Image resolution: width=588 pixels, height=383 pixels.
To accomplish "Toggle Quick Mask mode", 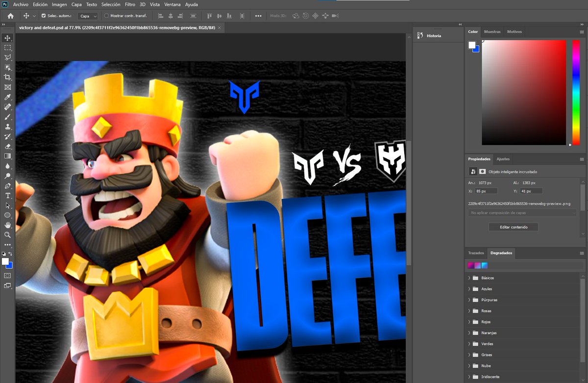I will (x=7, y=276).
